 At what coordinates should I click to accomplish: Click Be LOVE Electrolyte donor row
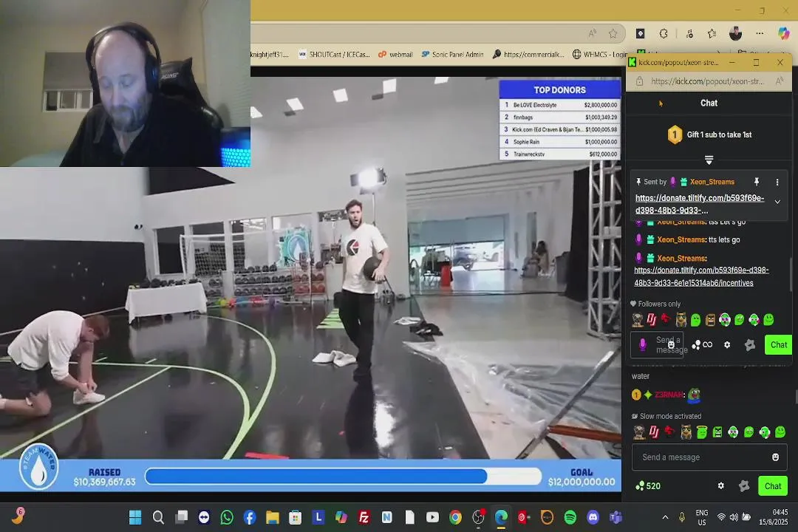[560, 105]
